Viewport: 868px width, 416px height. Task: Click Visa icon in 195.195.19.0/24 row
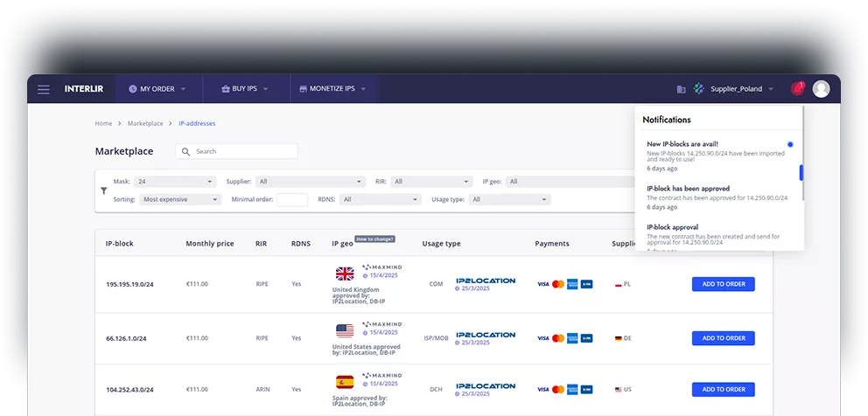coord(543,284)
